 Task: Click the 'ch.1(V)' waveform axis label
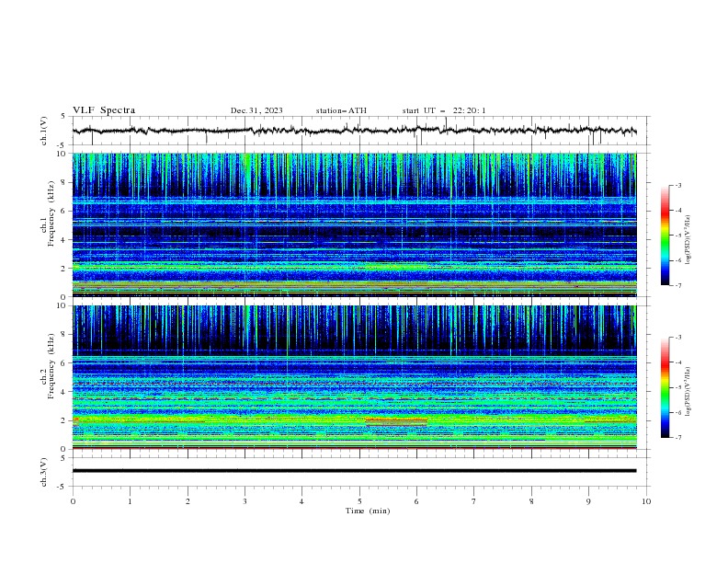pyautogui.click(x=44, y=131)
